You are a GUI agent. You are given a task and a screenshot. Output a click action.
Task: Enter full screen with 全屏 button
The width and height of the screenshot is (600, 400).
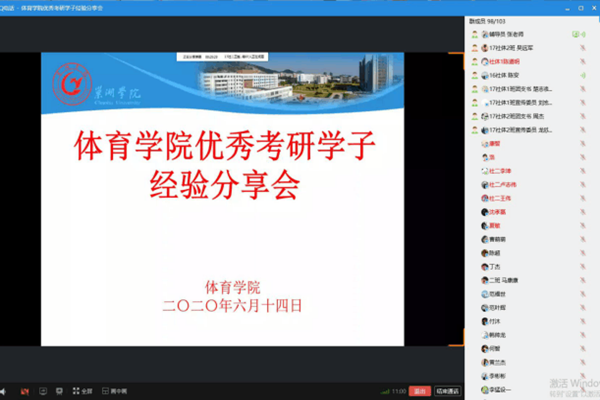82,390
